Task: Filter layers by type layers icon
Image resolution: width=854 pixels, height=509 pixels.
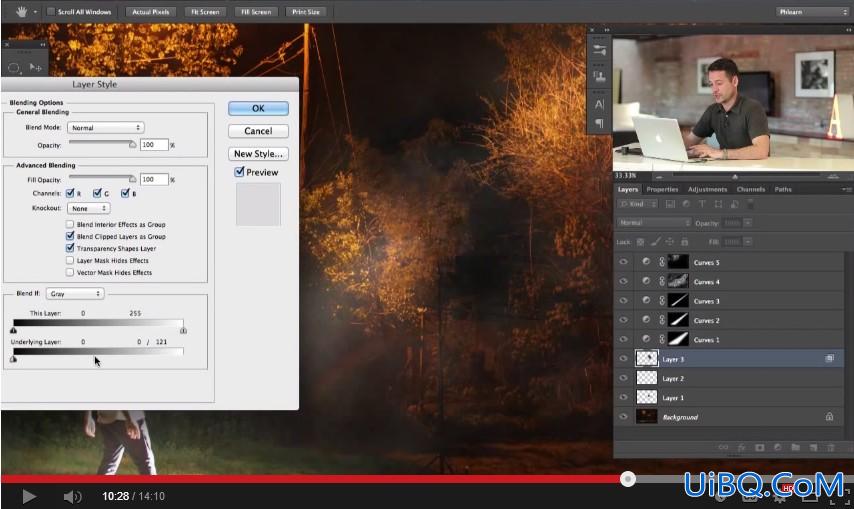Action: (702, 204)
